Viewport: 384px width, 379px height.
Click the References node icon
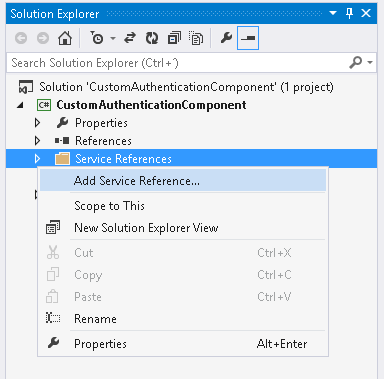point(62,141)
